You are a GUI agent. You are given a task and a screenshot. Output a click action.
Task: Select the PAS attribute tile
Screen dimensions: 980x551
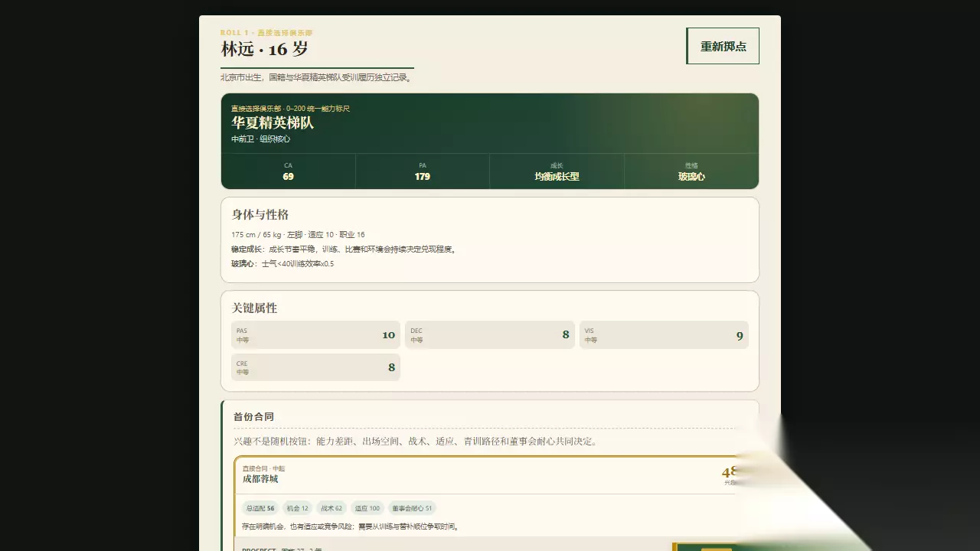coord(315,335)
